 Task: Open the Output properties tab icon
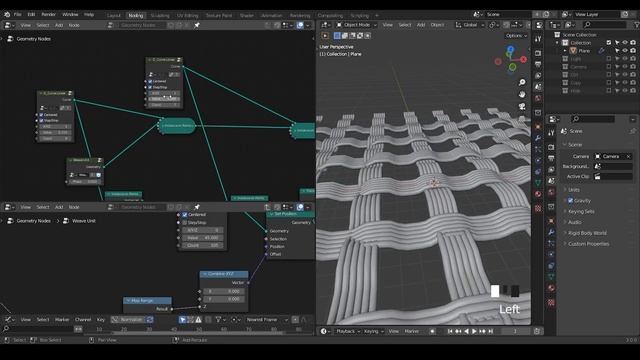[551, 158]
